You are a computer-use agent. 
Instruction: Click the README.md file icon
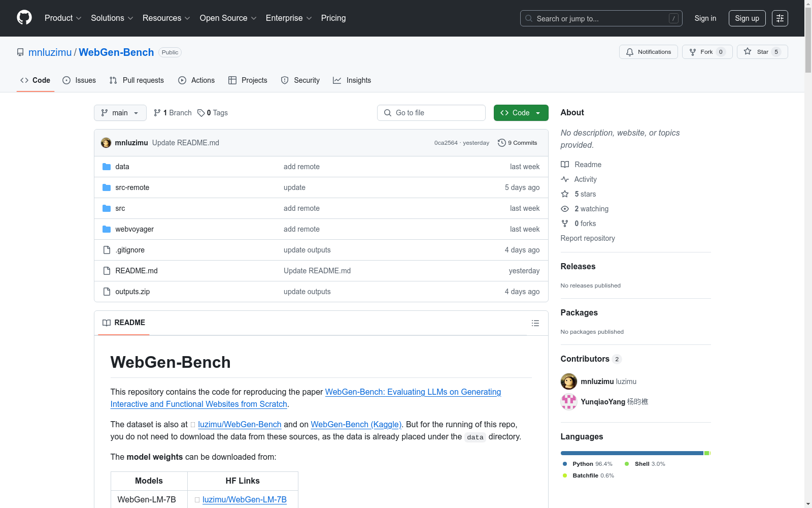107,271
